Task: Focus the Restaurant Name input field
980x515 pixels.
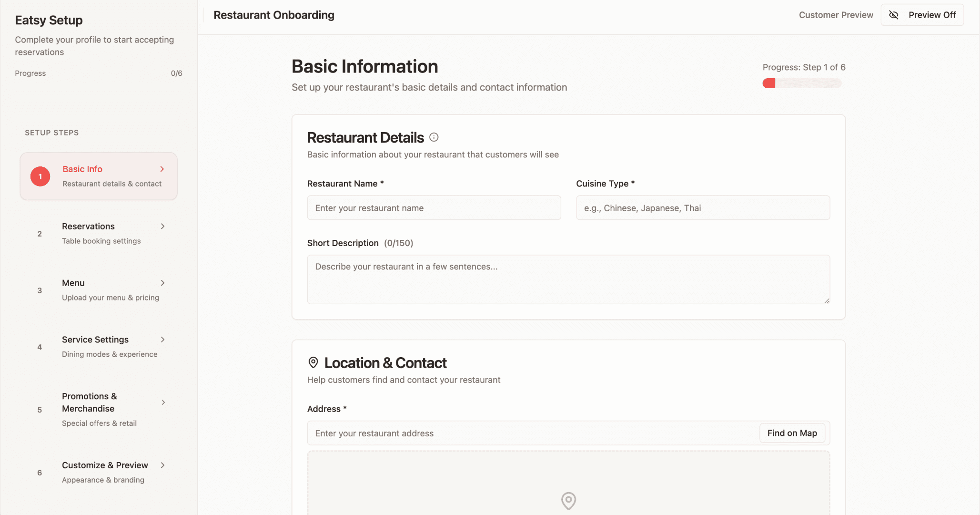Action: pyautogui.click(x=434, y=208)
